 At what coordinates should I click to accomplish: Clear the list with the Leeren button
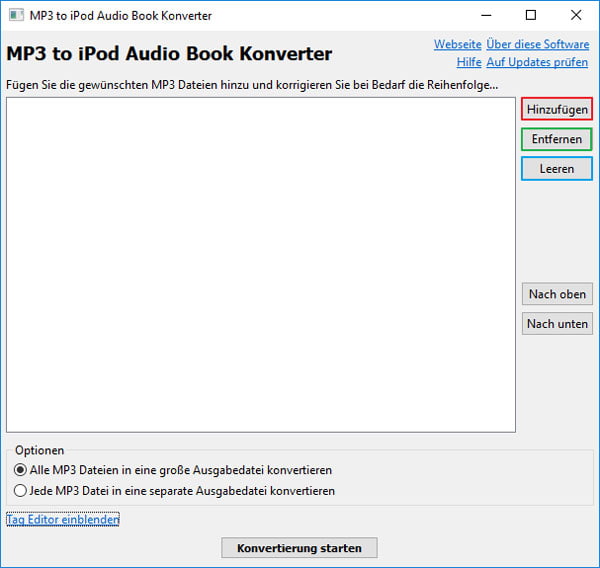(556, 169)
